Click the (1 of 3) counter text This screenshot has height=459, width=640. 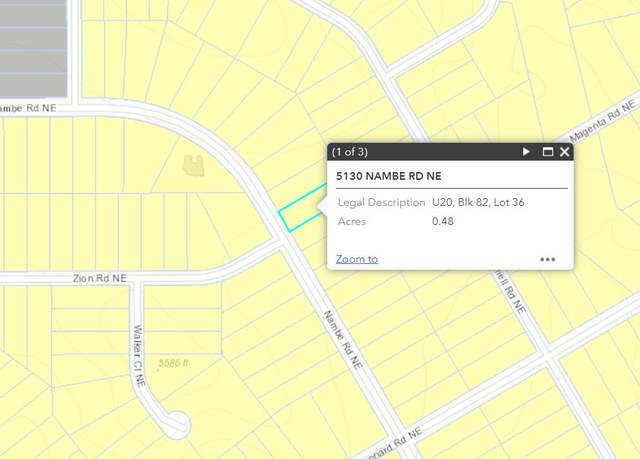(x=350, y=152)
